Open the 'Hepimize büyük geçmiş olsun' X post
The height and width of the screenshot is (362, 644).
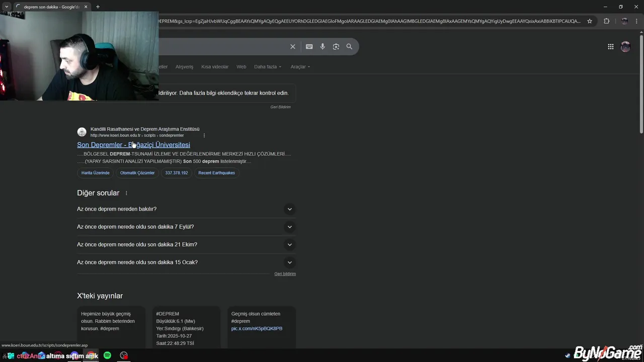tap(111, 328)
